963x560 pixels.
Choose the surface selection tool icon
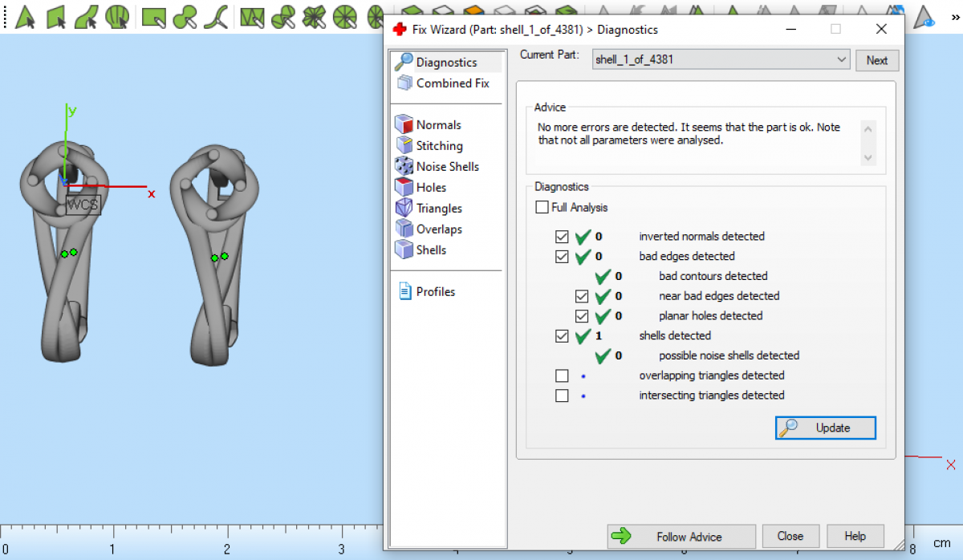[86, 16]
